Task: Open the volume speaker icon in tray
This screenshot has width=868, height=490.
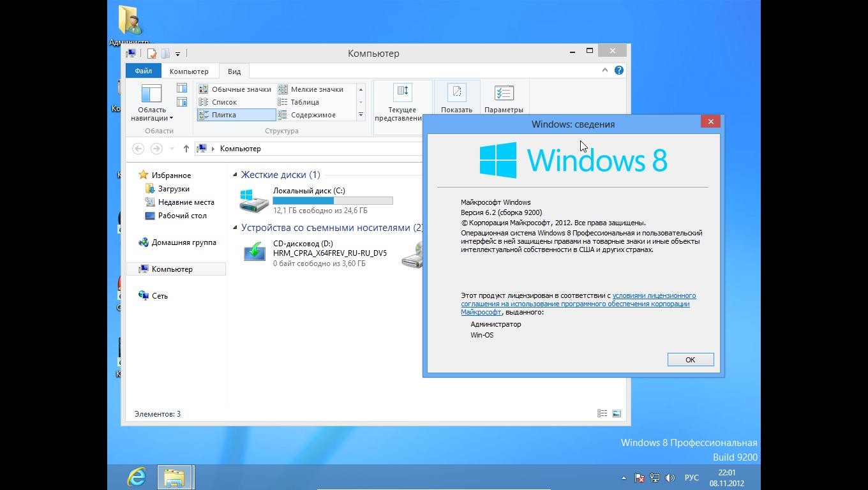Action: [x=670, y=477]
